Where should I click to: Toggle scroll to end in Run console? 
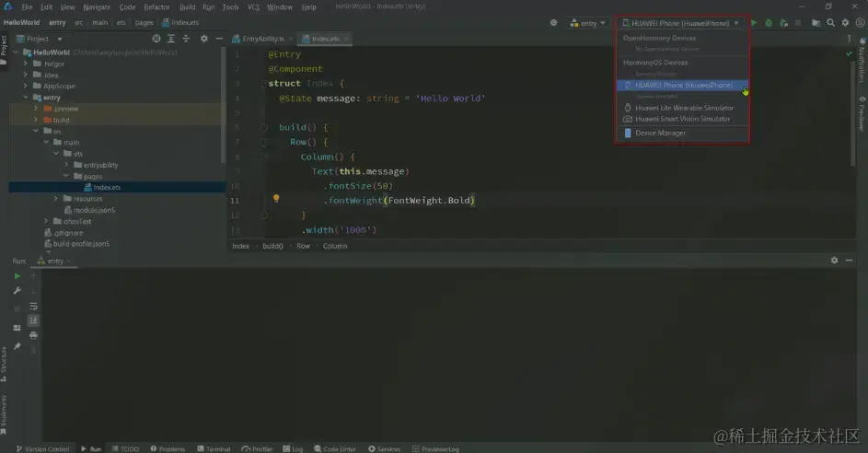pyautogui.click(x=33, y=320)
